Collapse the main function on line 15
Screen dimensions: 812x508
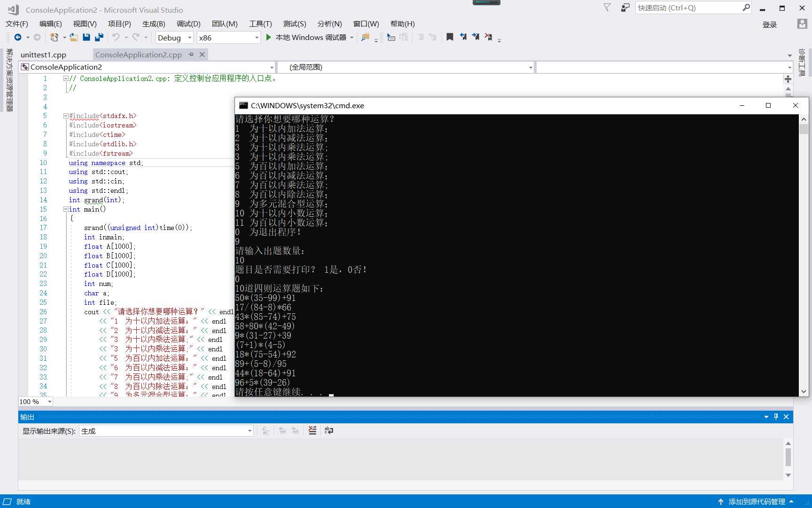tap(66, 209)
